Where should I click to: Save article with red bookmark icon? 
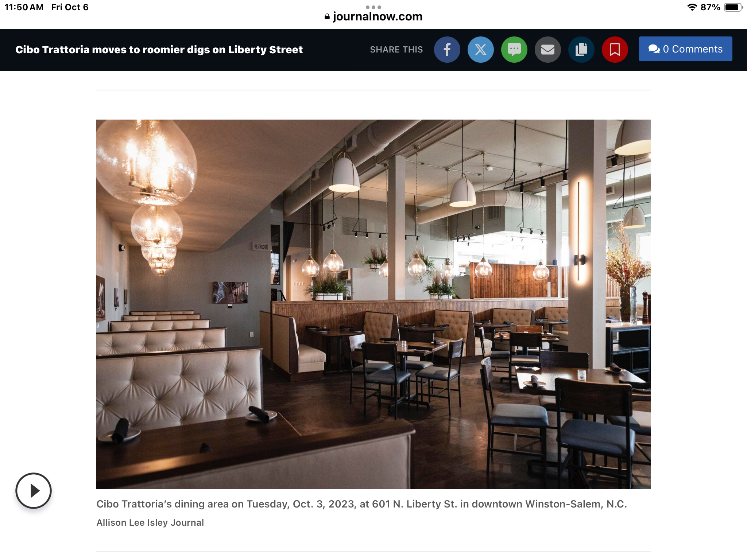[x=615, y=50]
